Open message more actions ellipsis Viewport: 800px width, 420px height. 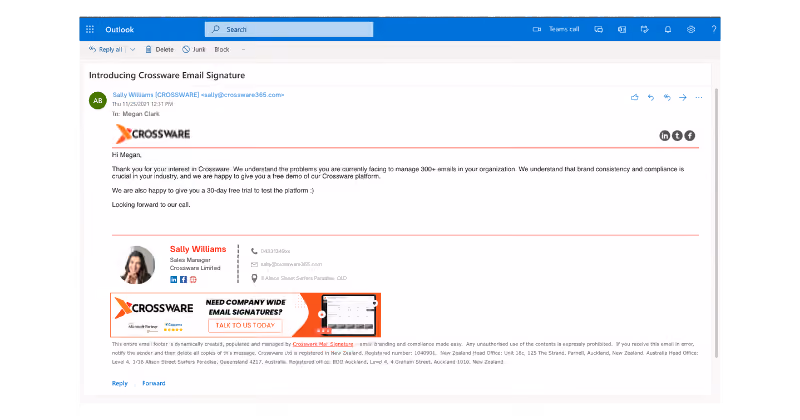(699, 97)
